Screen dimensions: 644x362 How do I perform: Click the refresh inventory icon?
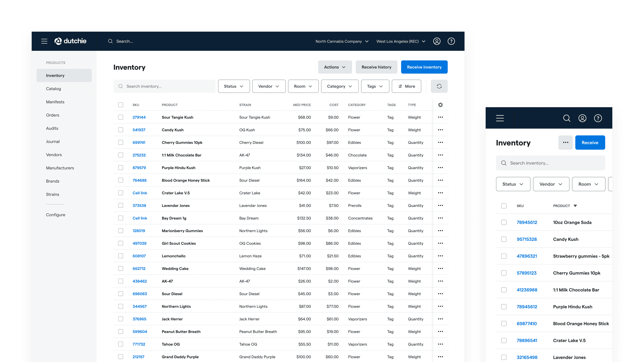tap(439, 86)
